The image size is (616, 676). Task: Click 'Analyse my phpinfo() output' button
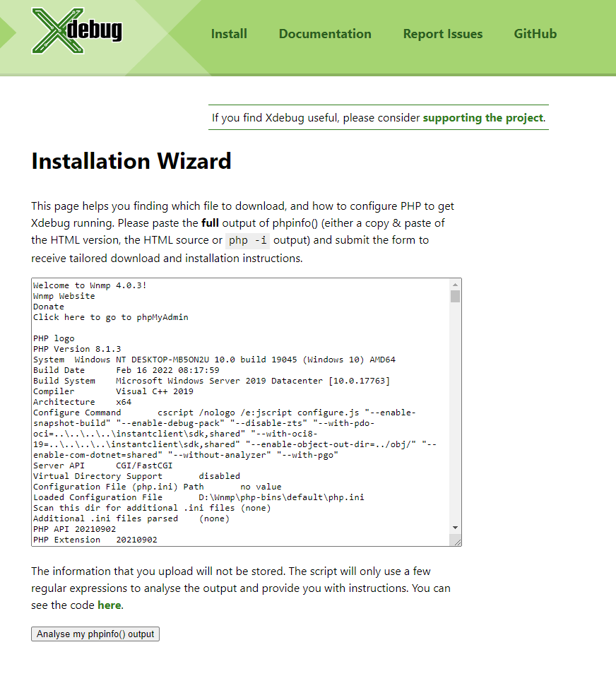point(95,634)
